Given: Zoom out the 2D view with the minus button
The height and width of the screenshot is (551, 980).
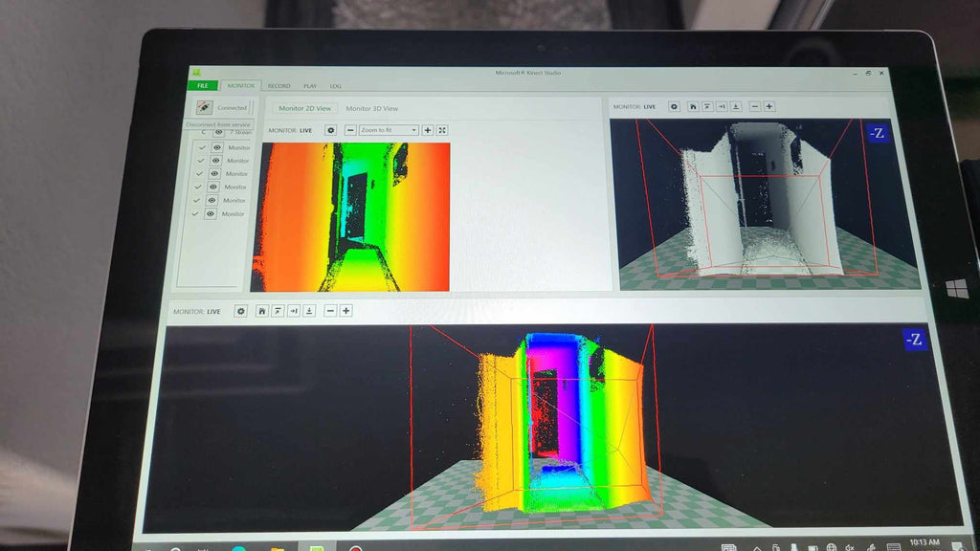Looking at the screenshot, I should pos(350,130).
